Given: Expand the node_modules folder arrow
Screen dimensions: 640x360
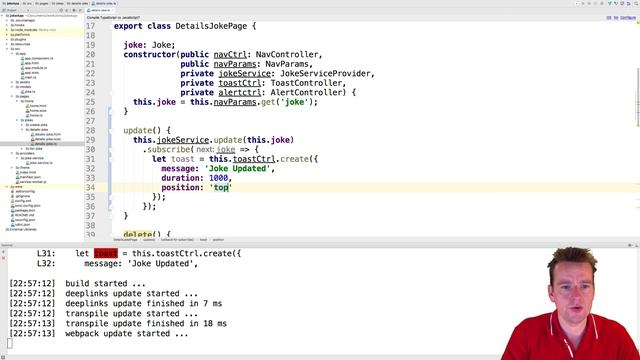Looking at the screenshot, I should click(7, 30).
